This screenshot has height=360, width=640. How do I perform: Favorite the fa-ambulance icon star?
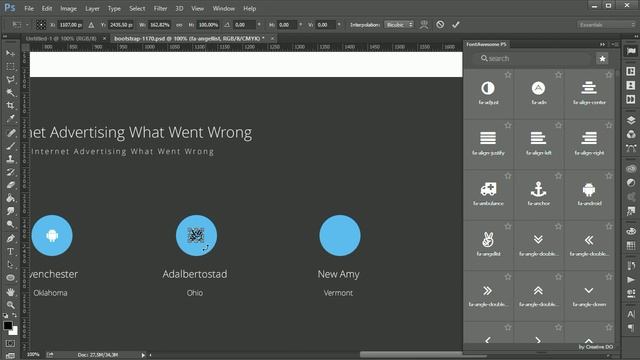pos(508,176)
